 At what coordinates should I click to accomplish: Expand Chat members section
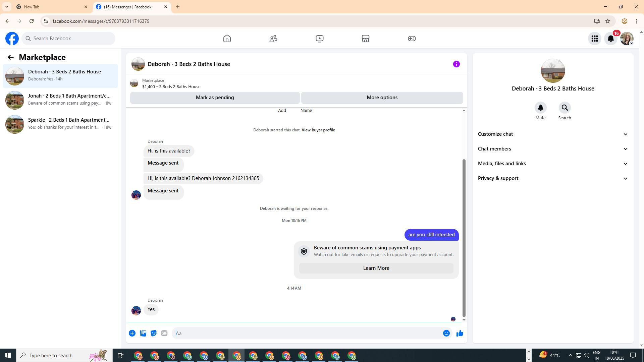[x=553, y=149]
